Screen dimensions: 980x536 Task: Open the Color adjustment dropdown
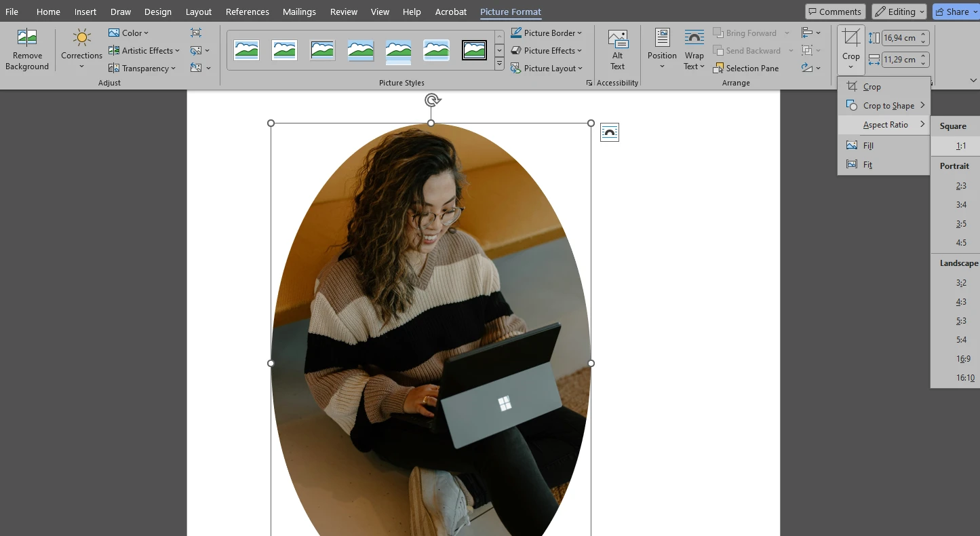coord(128,33)
